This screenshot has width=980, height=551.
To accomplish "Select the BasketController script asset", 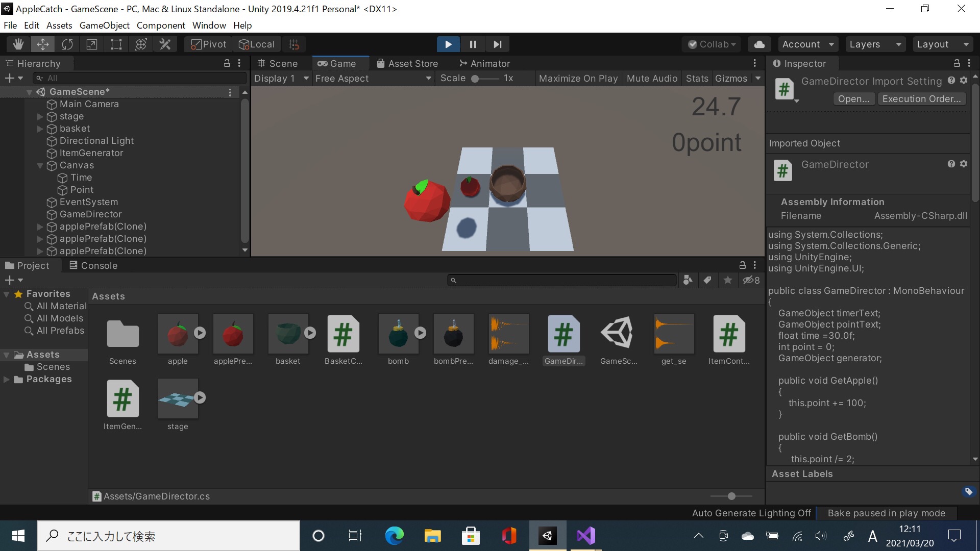I will [x=343, y=340].
